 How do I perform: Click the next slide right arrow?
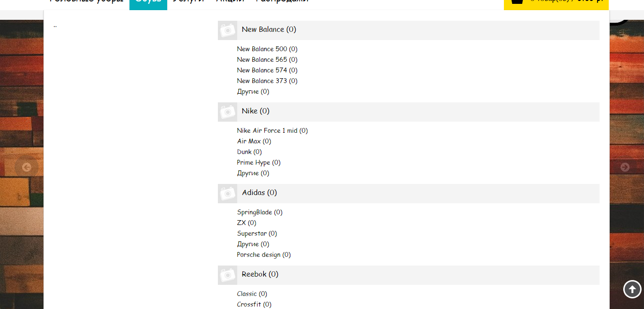625,167
